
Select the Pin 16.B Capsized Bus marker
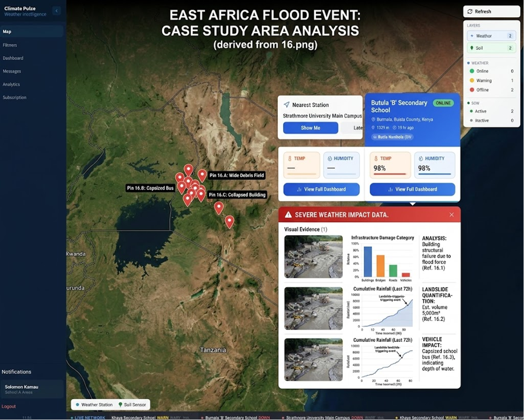pyautogui.click(x=182, y=187)
